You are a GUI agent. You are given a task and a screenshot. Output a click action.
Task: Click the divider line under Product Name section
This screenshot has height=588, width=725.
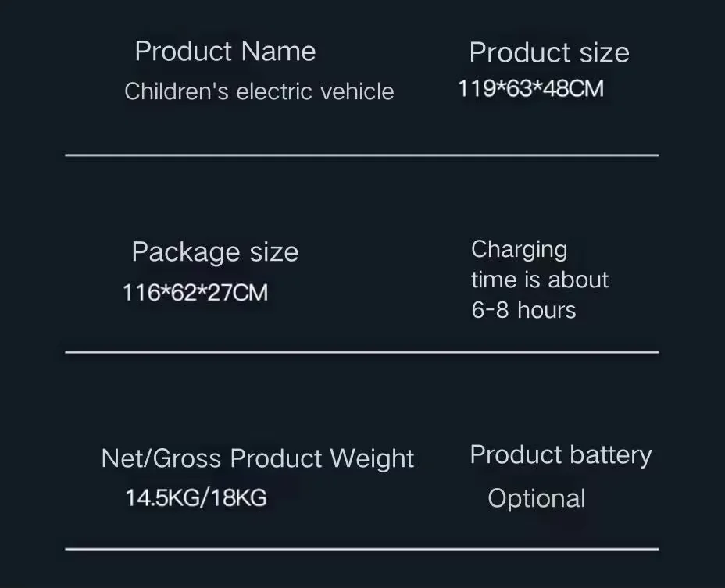tap(362, 155)
